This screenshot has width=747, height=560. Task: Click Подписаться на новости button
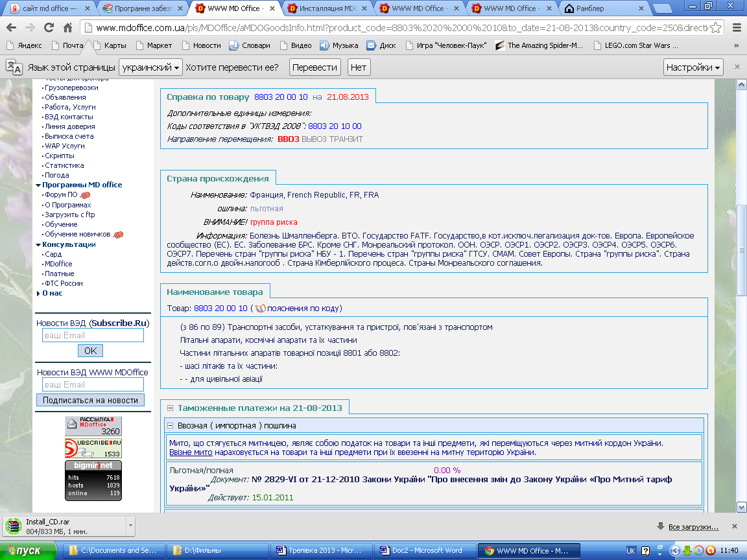coord(91,401)
